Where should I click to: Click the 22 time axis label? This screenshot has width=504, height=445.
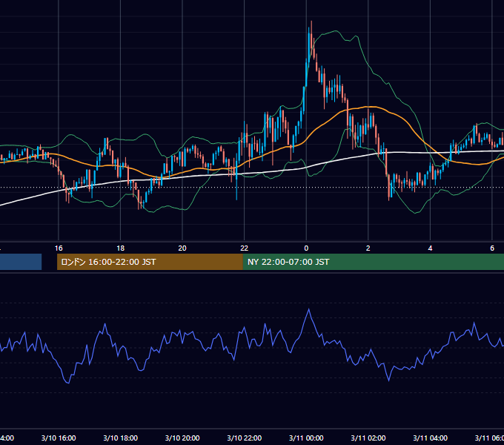pos(245,248)
